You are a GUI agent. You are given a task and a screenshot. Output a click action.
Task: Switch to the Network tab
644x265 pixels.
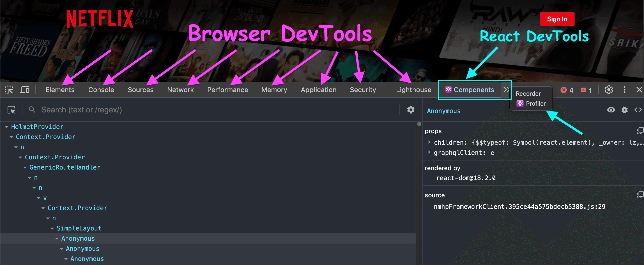point(180,90)
